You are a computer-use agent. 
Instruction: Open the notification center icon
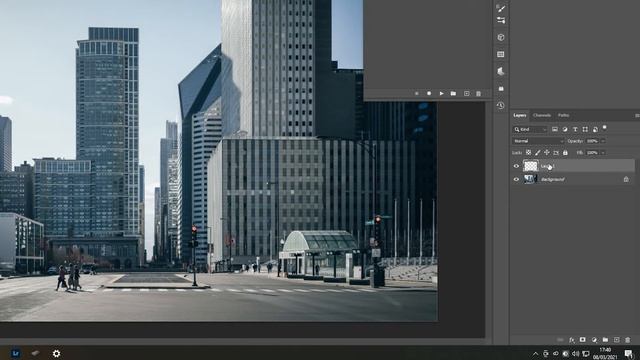629,353
